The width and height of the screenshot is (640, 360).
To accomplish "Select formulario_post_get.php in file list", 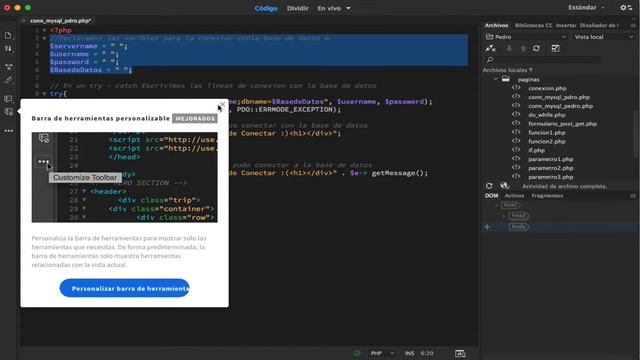I will coord(562,124).
